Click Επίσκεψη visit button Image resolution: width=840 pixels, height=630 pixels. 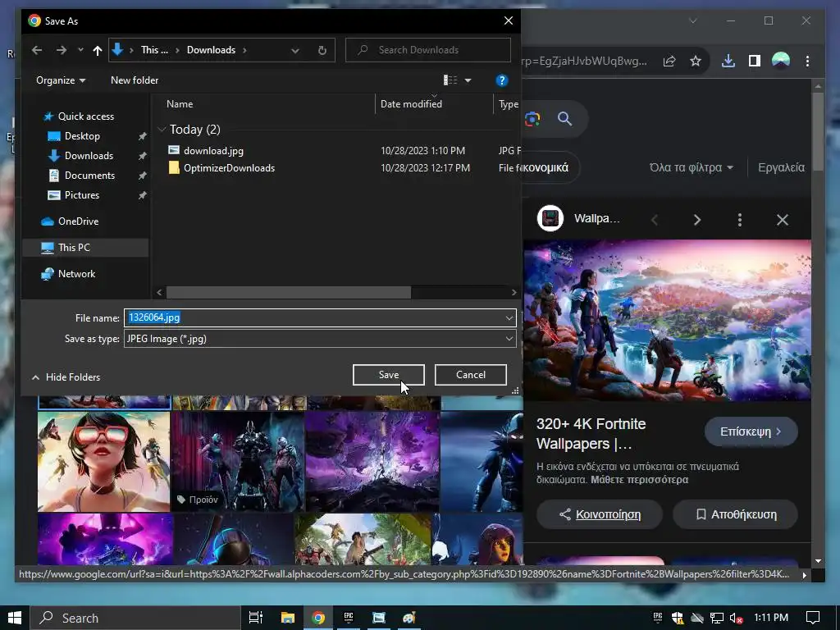(751, 431)
